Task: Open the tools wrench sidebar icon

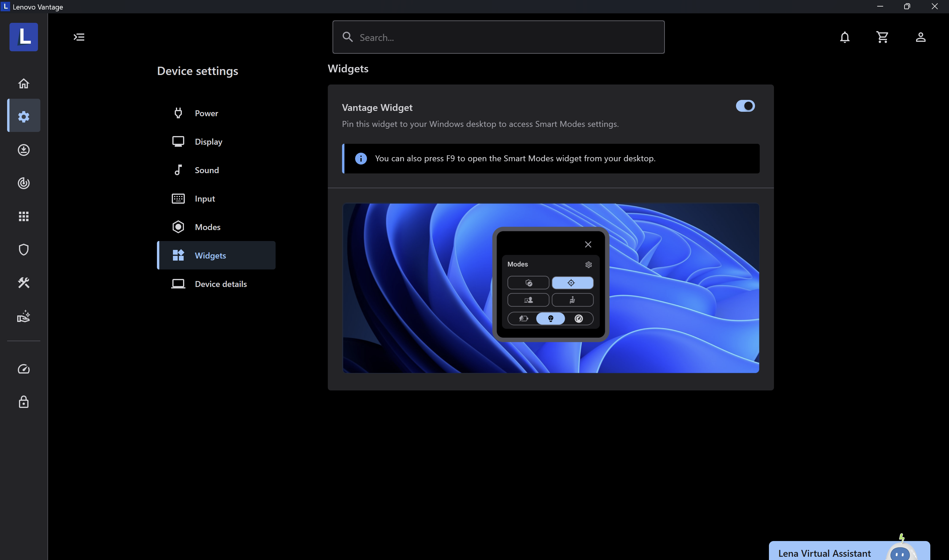Action: 24,283
